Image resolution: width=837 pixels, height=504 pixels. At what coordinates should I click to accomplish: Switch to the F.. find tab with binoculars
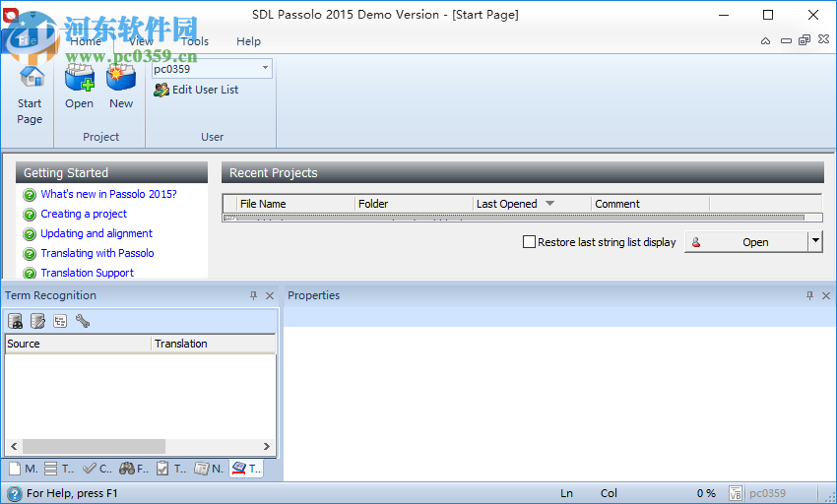point(134,469)
